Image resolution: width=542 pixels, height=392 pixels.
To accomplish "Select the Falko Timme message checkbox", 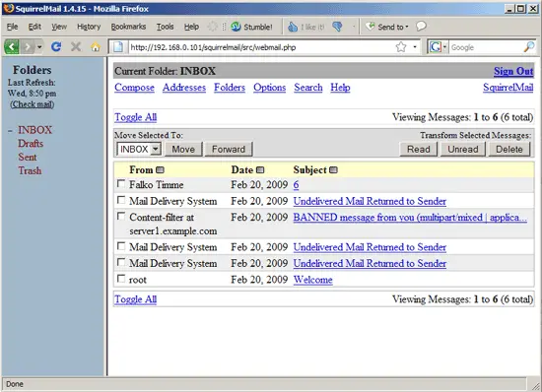I will 121,183.
